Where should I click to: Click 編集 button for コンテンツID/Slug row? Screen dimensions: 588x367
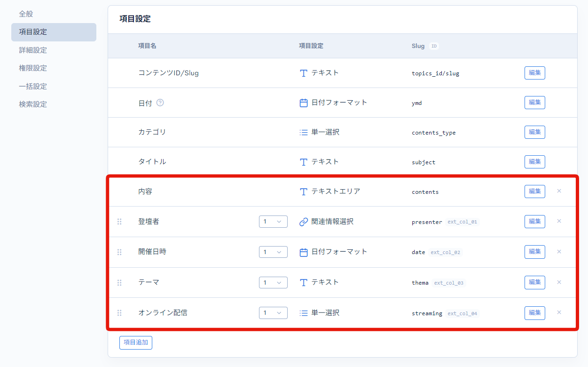tap(534, 73)
